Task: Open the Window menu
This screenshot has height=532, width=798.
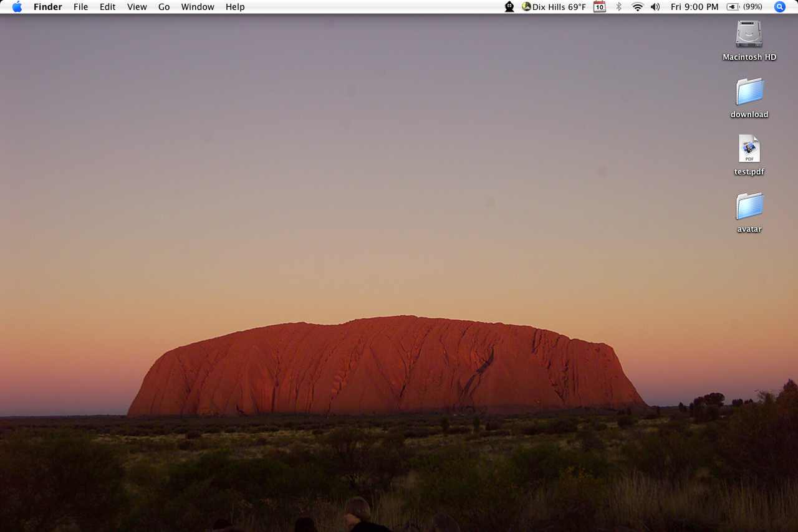Action: coord(198,7)
